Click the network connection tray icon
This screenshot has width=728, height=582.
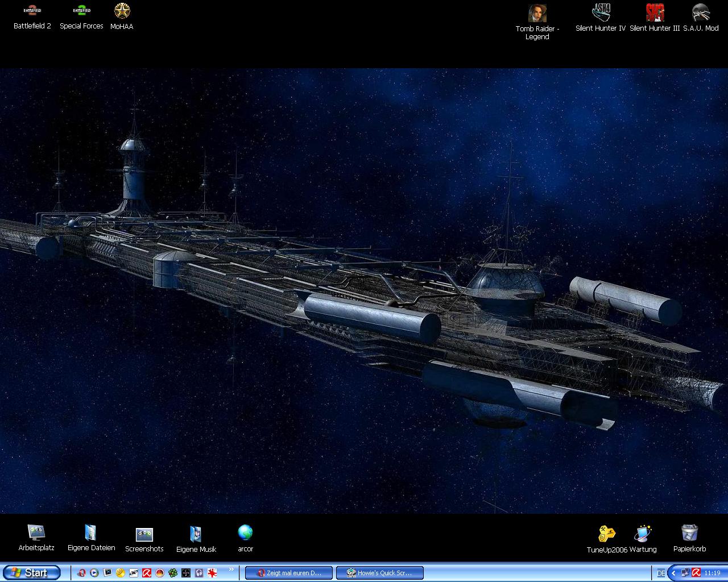click(685, 573)
